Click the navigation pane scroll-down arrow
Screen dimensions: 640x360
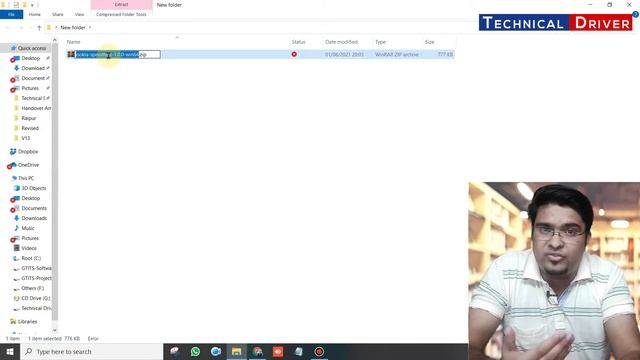point(55,330)
